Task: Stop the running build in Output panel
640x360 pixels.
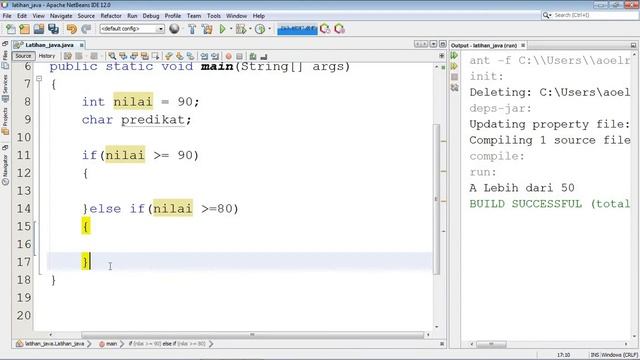Action: (454, 77)
